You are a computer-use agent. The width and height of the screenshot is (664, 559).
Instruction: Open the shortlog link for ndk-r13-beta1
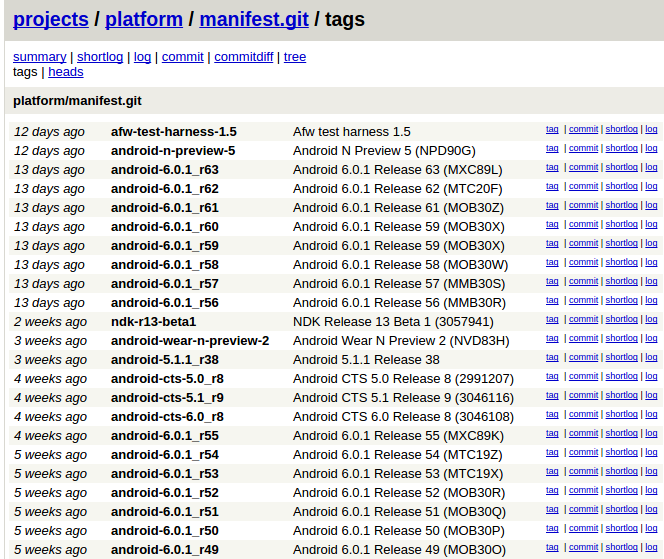(622, 319)
